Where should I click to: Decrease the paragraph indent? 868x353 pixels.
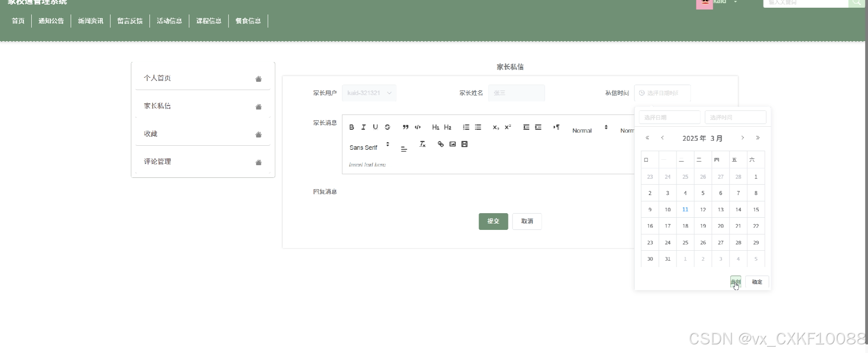coord(526,127)
